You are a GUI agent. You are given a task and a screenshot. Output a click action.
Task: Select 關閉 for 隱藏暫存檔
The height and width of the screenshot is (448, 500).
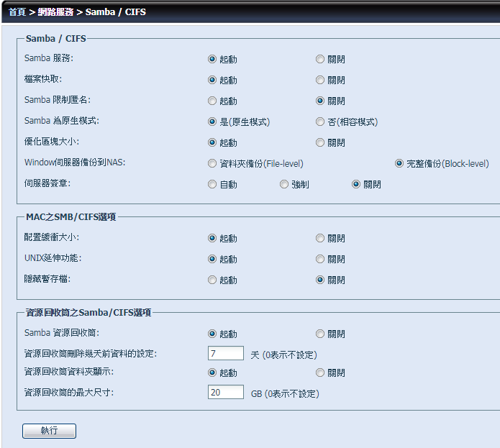coord(320,280)
